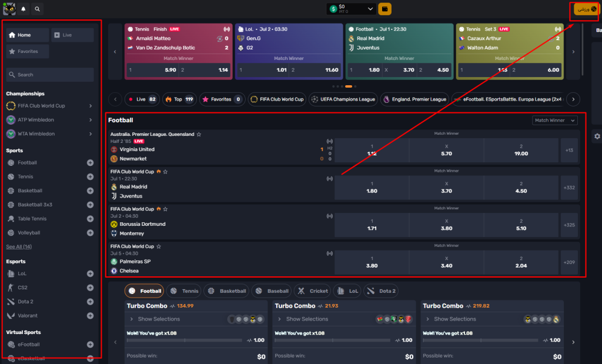
Task: Click the WTA Wimbledon icon in Championships
Action: (x=11, y=133)
